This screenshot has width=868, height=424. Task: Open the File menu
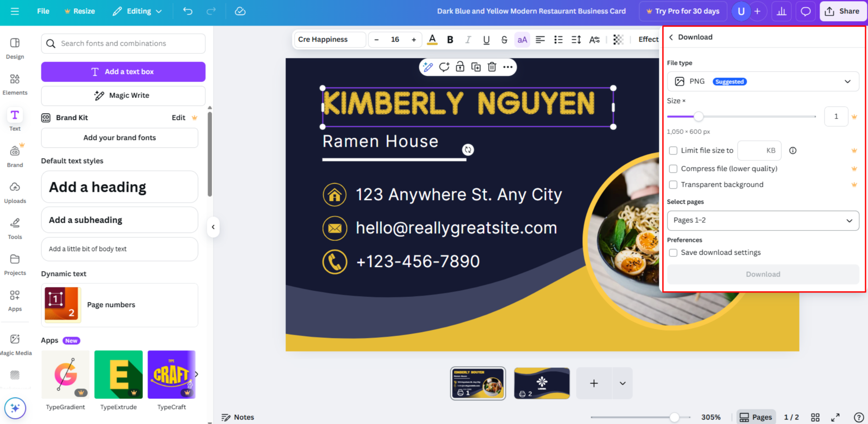click(43, 11)
